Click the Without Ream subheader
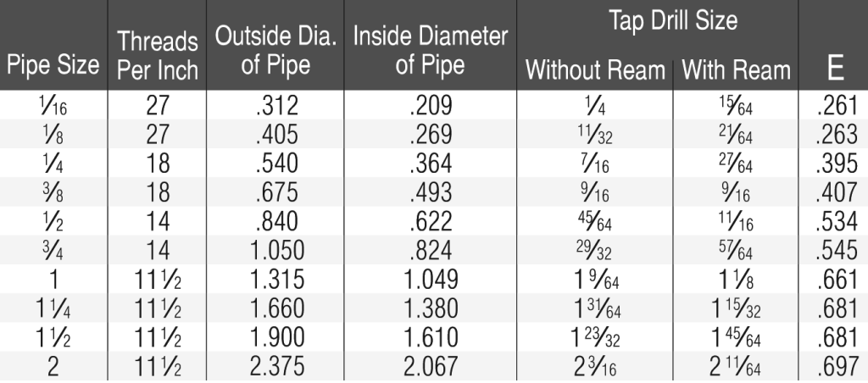The image size is (868, 383). (x=594, y=69)
